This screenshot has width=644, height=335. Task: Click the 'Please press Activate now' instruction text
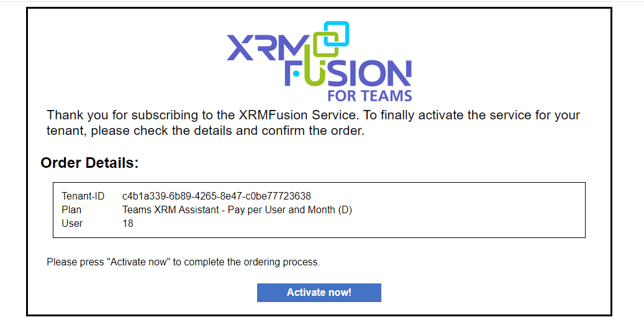click(183, 262)
